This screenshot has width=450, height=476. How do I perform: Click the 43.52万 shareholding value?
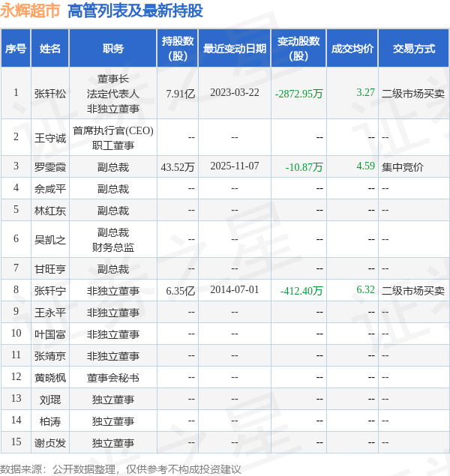178,167
